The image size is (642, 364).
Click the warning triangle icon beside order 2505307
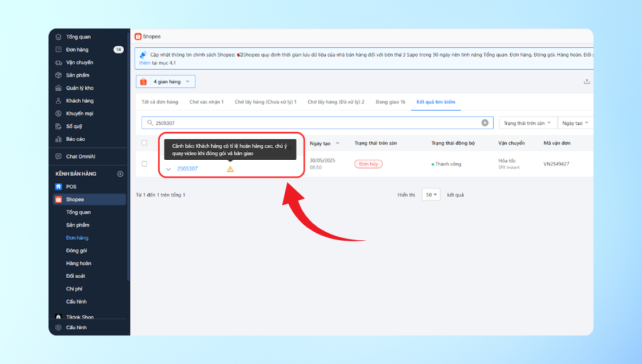tap(230, 169)
